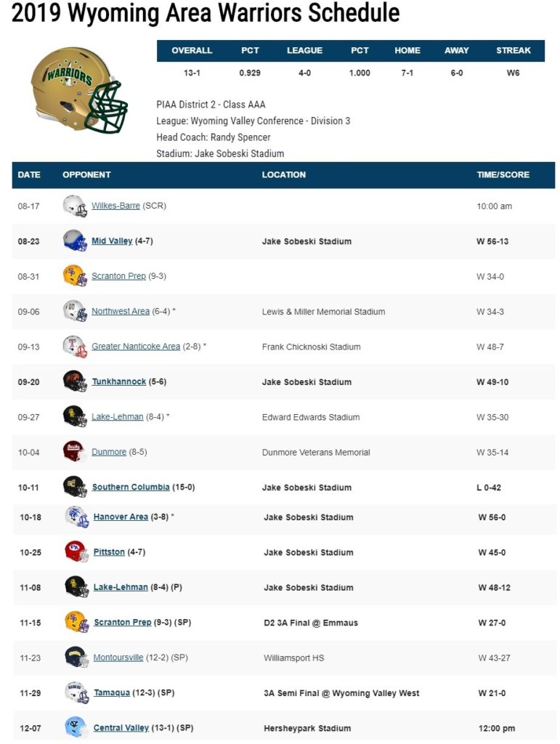Click the TIME/SCORE column header

pos(503,174)
